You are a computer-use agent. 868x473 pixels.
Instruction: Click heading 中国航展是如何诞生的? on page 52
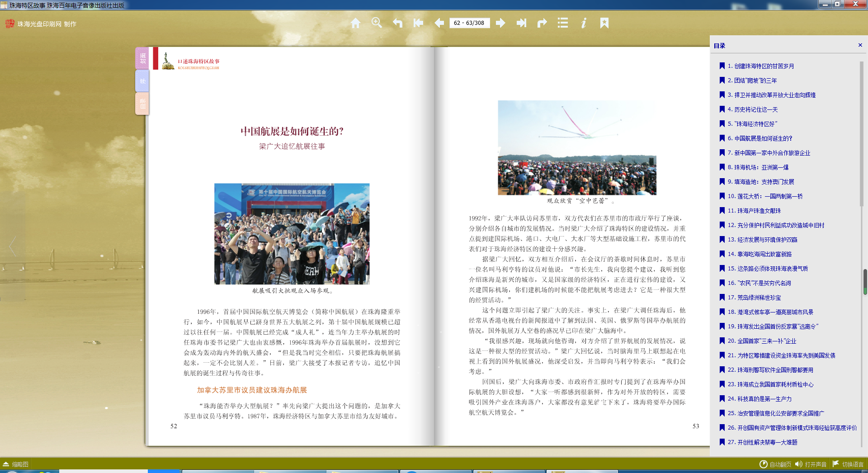292,131
